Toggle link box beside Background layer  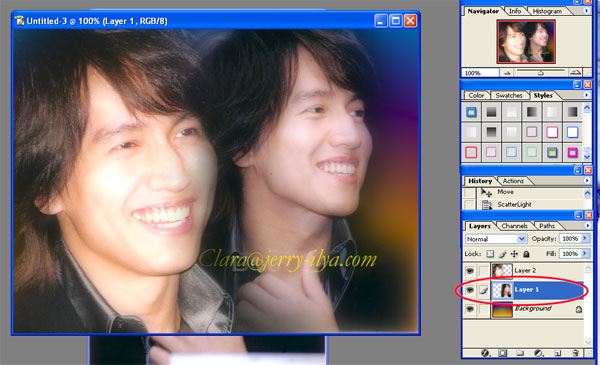pos(484,309)
